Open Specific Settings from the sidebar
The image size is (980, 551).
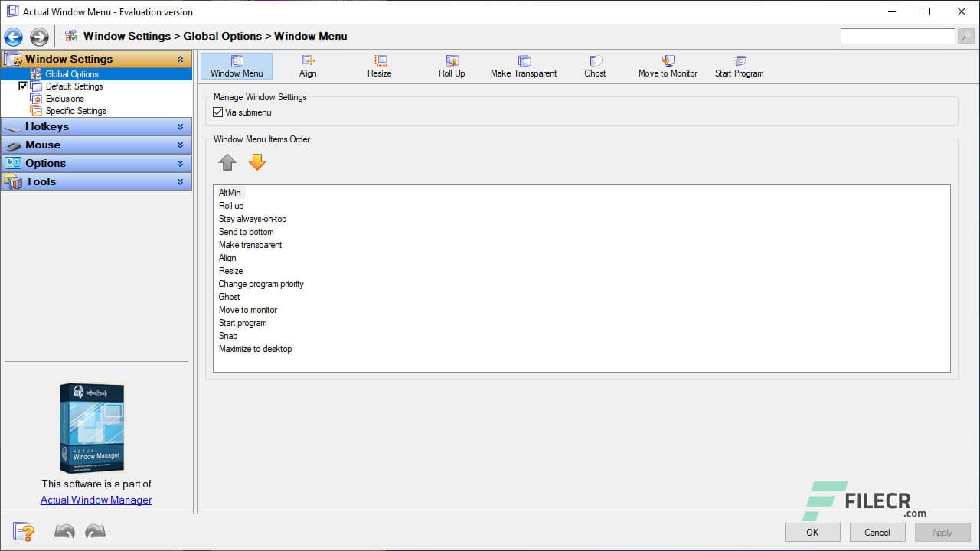[x=74, y=110]
